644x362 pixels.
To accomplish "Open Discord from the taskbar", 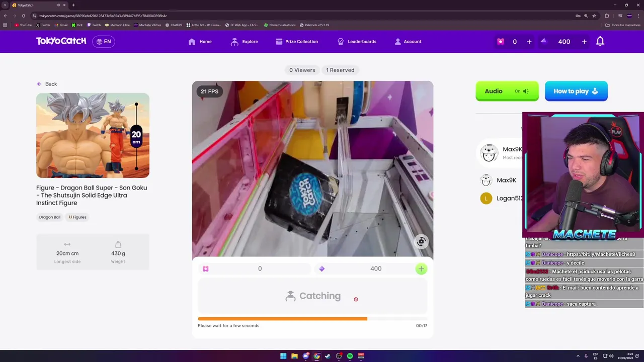I will tap(305, 356).
